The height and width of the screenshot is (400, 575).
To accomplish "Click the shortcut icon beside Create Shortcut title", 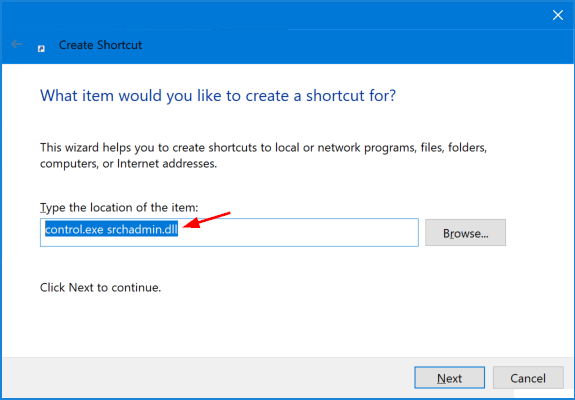I will coord(41,49).
